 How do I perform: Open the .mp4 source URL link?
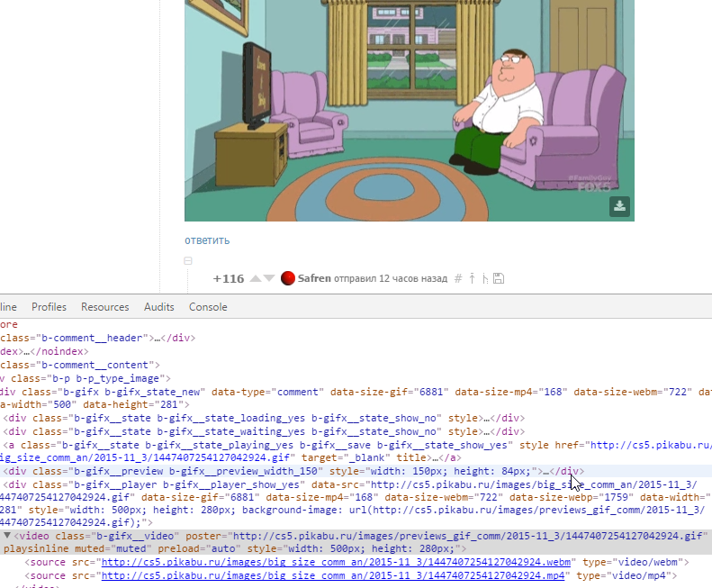333,575
